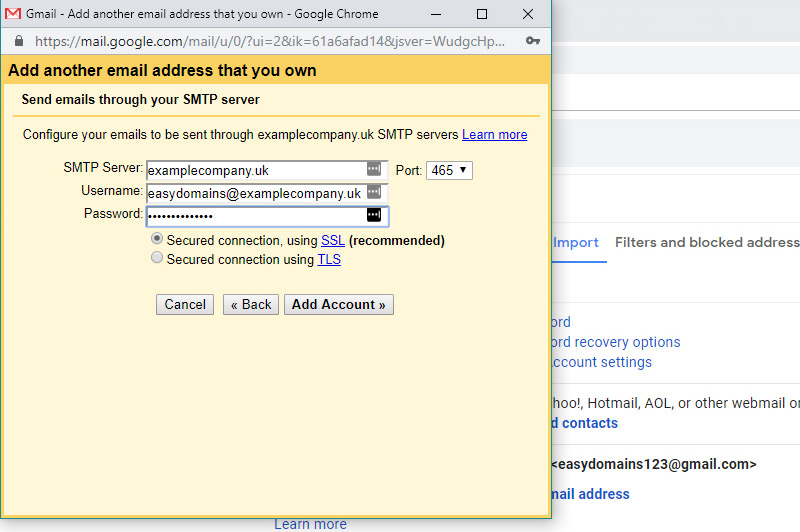Click the address bar URL
Screen dimensions: 800x532
click(x=270, y=41)
